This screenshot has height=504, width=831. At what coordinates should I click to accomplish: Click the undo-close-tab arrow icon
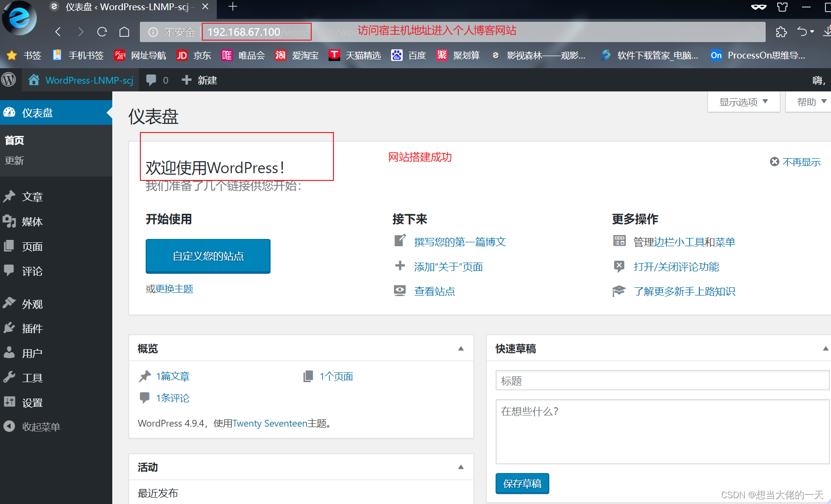click(802, 32)
